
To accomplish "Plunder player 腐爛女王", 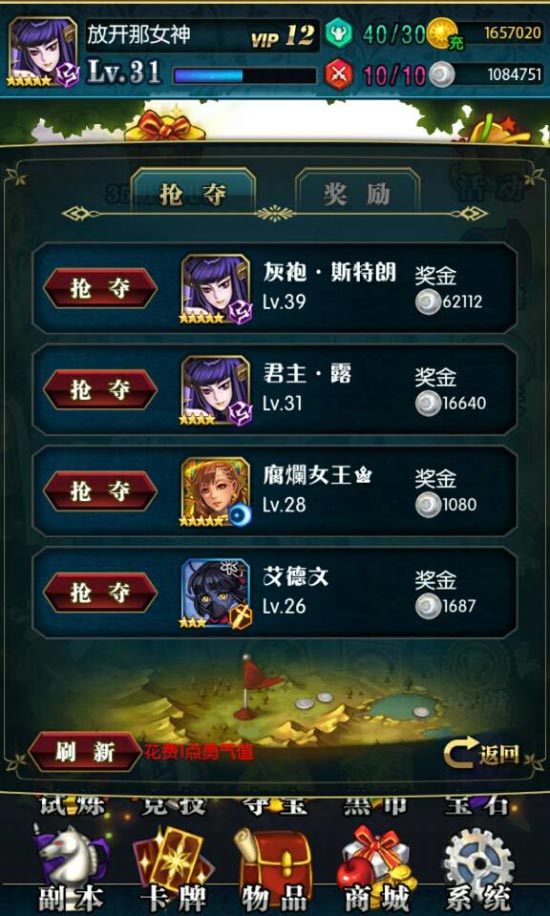I will 101,491.
